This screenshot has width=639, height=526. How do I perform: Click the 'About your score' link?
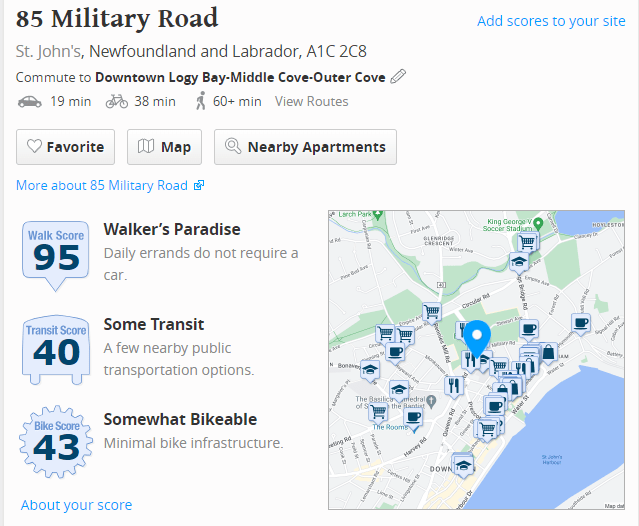pyautogui.click(x=76, y=505)
